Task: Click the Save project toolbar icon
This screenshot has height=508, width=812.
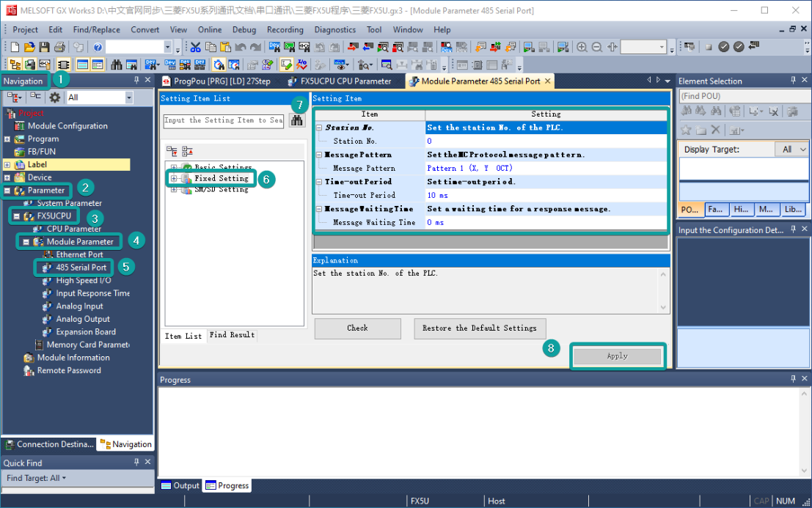Action: [x=45, y=47]
